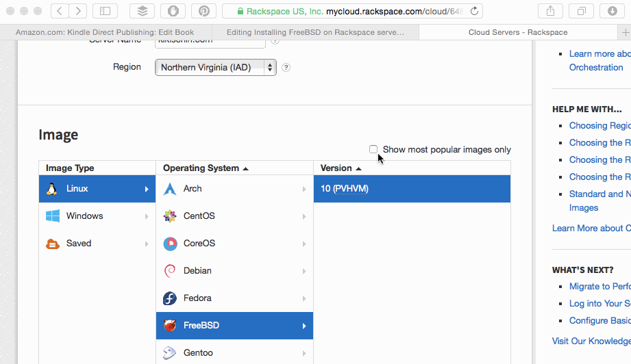This screenshot has width=631, height=364.
Task: Open the Choosing Regions help link
Action: point(600,126)
